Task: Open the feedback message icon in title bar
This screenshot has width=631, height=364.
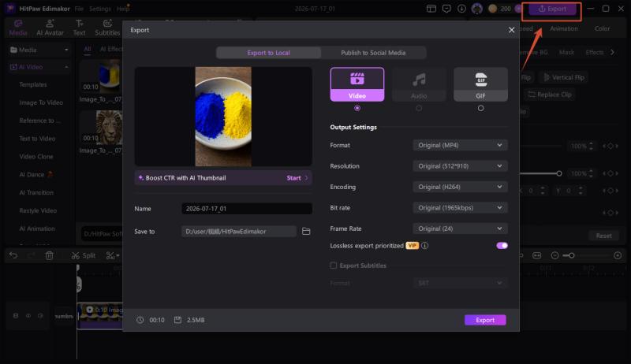Action: coord(446,9)
